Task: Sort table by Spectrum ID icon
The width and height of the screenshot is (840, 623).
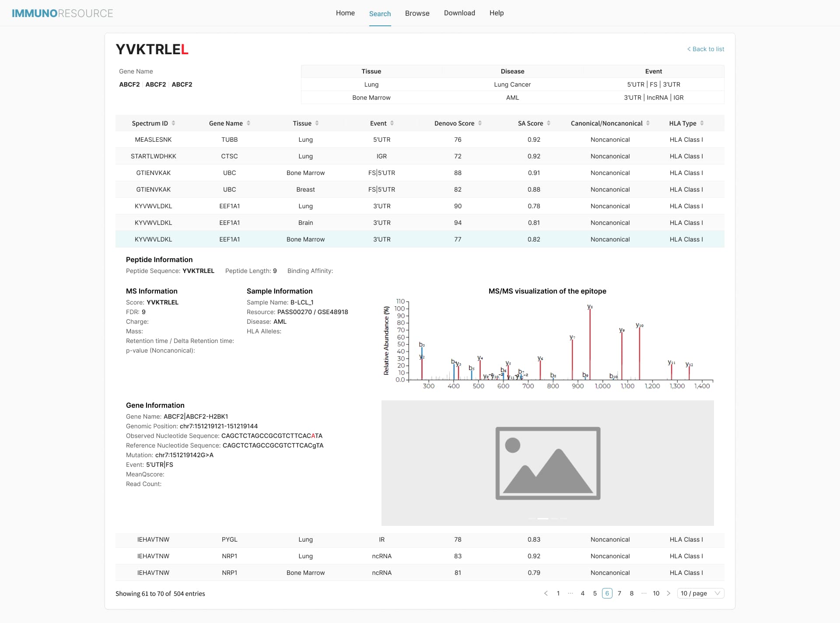Action: 173,123
